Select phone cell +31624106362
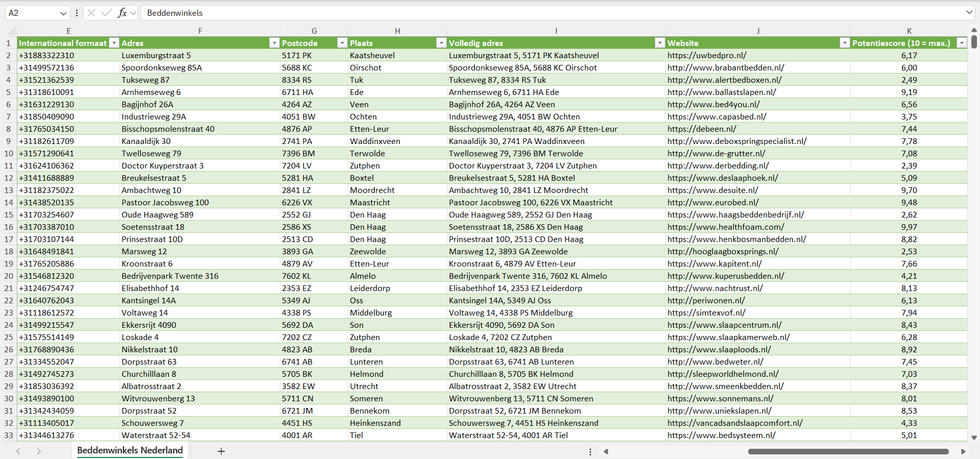The height and width of the screenshot is (459, 980). coord(68,165)
